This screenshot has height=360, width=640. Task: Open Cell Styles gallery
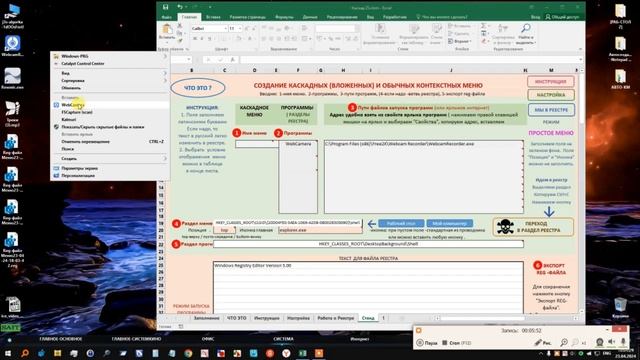click(436, 33)
